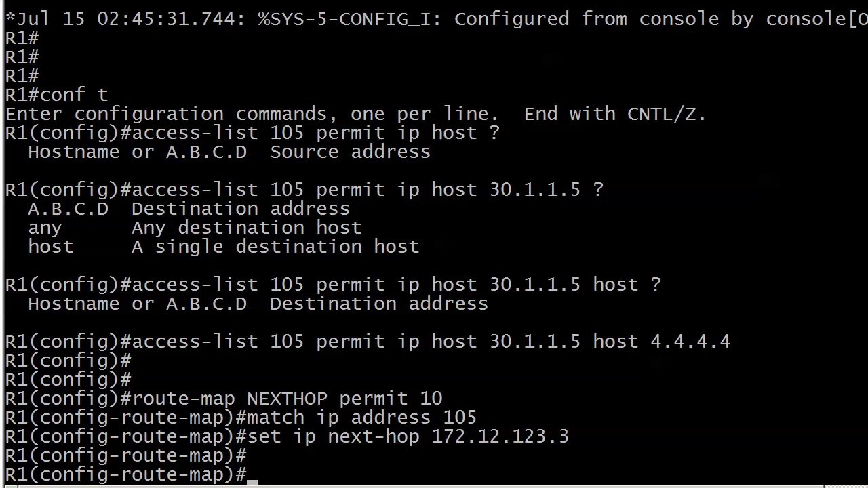Click the word NEXTHOP in route-map command

click(287, 399)
